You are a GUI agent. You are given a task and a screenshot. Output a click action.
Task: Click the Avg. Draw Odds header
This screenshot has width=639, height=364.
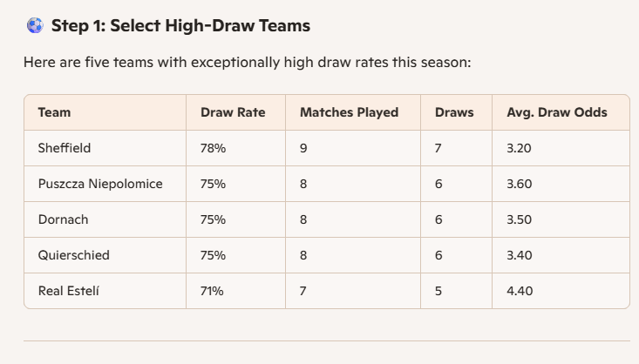click(557, 112)
